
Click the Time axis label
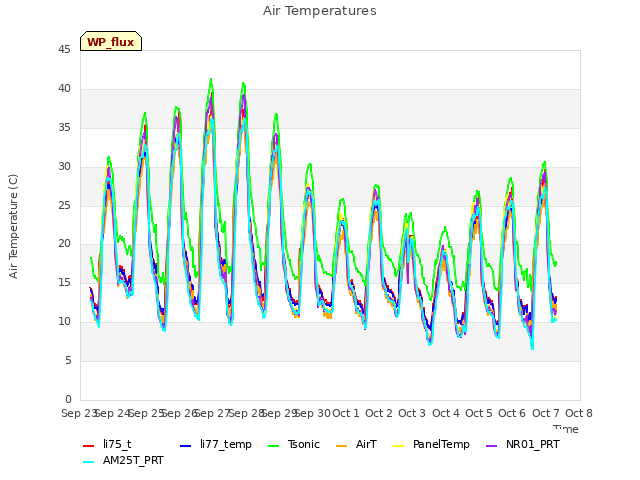[x=566, y=429]
